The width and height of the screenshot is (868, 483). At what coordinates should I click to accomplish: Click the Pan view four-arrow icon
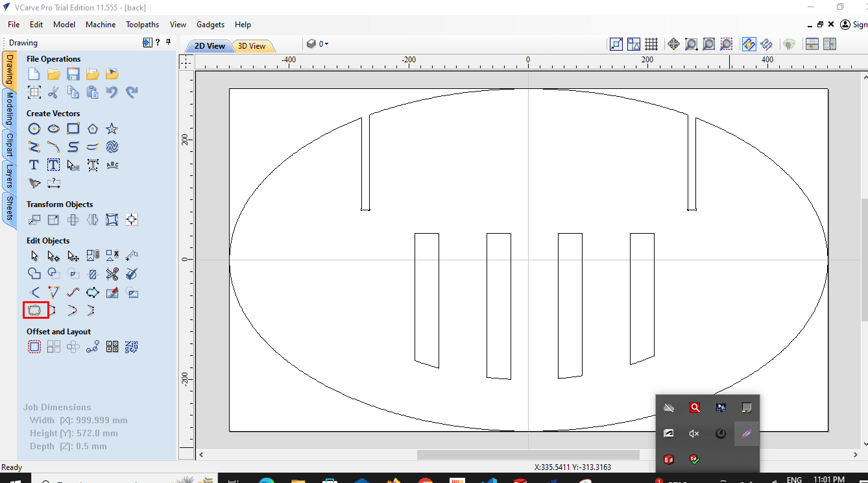pos(673,44)
